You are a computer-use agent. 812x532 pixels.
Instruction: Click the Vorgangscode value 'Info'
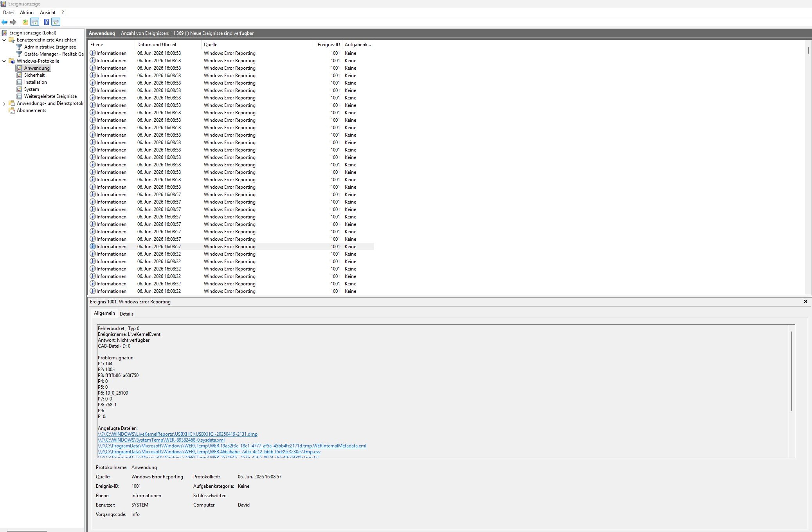[x=135, y=514]
